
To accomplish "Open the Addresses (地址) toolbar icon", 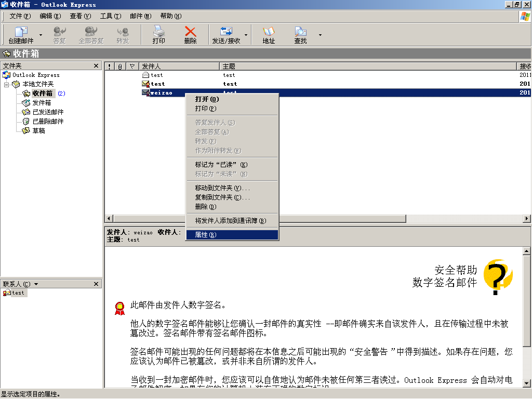I will 269,35.
